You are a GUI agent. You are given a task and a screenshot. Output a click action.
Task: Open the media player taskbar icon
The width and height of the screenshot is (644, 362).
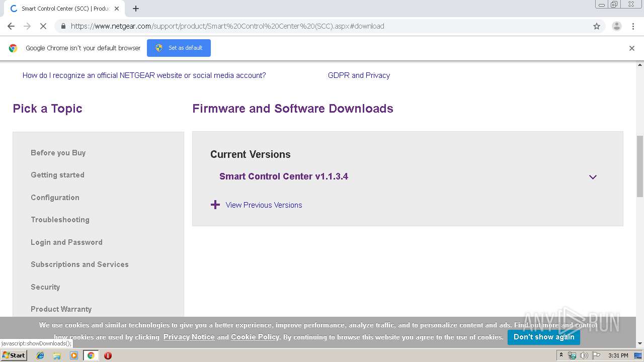point(74,355)
